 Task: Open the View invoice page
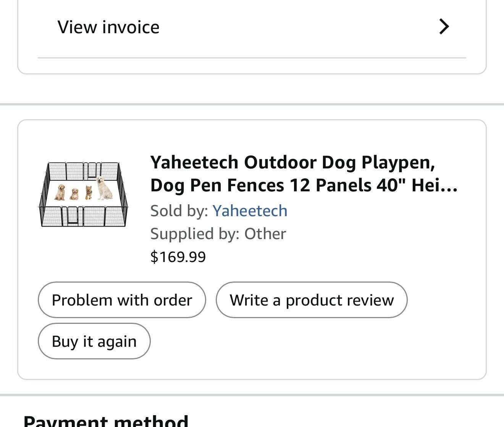[x=108, y=27]
